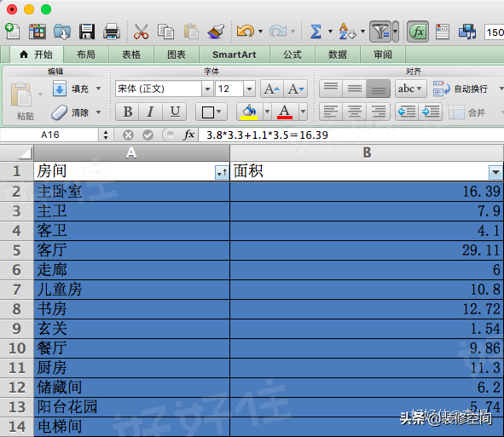The height and width of the screenshot is (437, 504).
Task: Toggle Italic formatting button
Action: point(150,112)
